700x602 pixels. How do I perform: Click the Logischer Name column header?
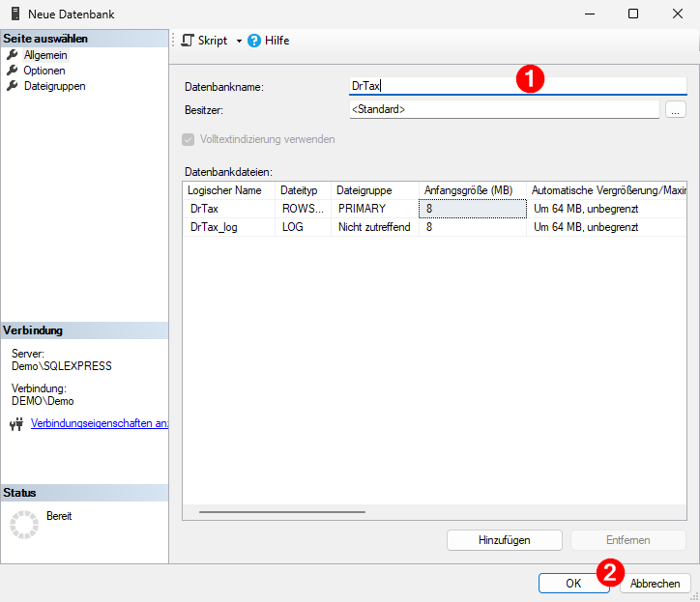(x=229, y=190)
